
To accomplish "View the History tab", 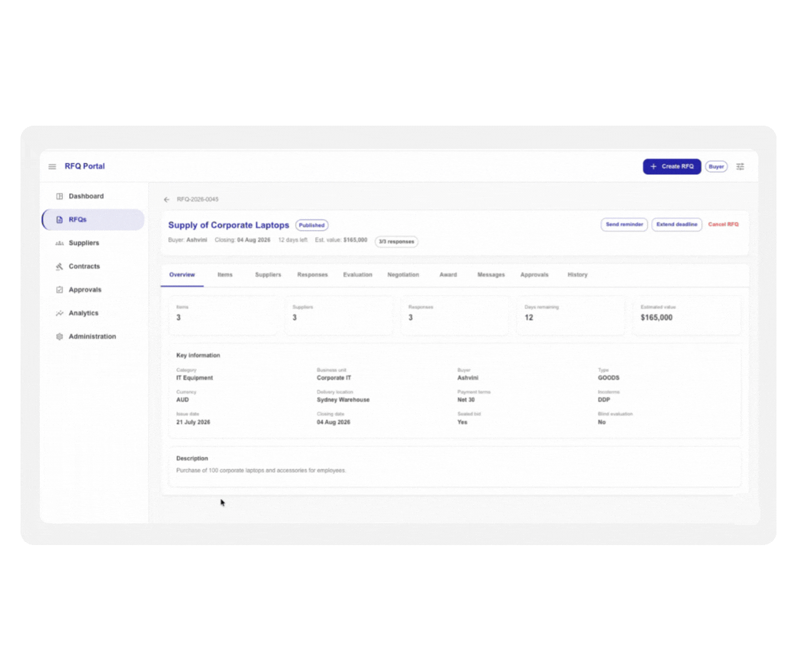I will [x=578, y=275].
